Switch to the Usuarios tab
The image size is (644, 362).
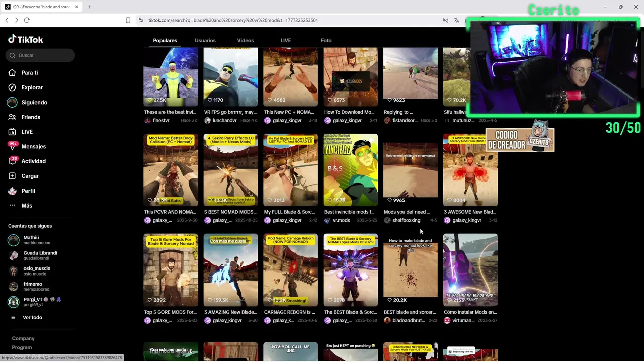point(205,40)
